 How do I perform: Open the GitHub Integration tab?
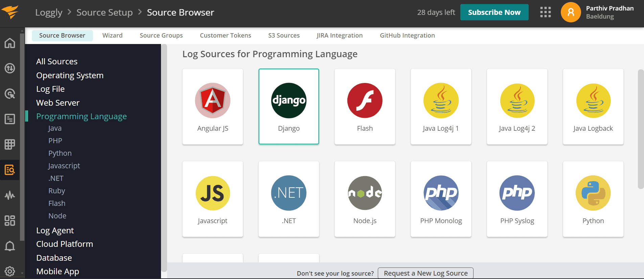(x=407, y=36)
